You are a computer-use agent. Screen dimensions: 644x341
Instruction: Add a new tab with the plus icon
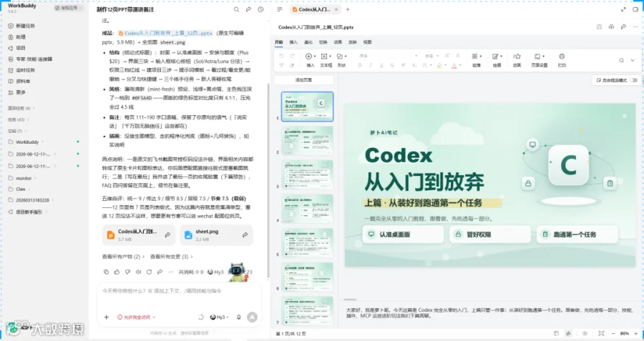coord(348,9)
